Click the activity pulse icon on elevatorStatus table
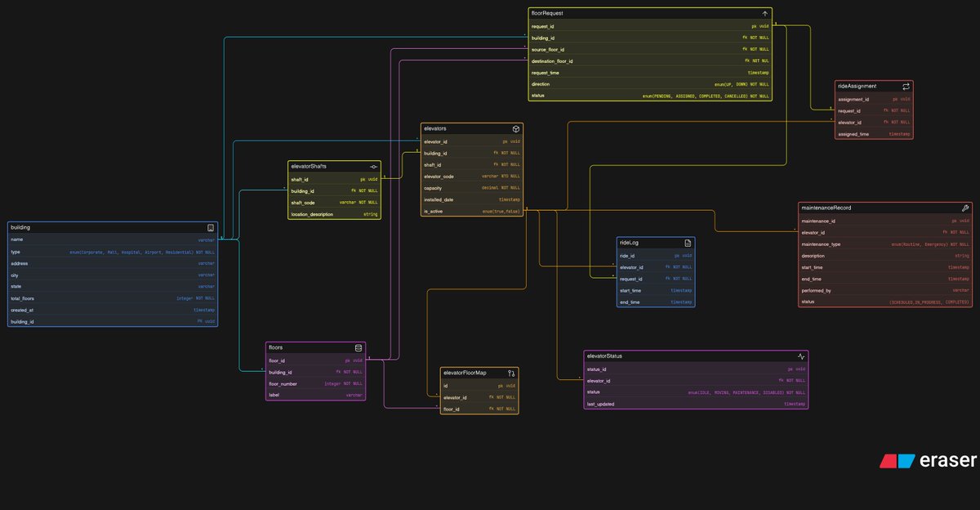Image resolution: width=980 pixels, height=510 pixels. [801, 356]
